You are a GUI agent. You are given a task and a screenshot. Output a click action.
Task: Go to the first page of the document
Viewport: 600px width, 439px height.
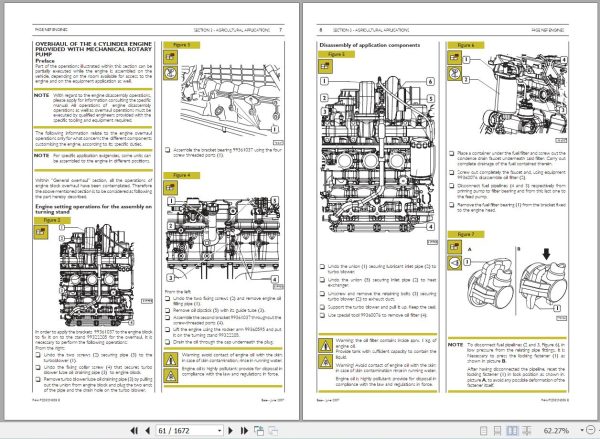(x=134, y=431)
